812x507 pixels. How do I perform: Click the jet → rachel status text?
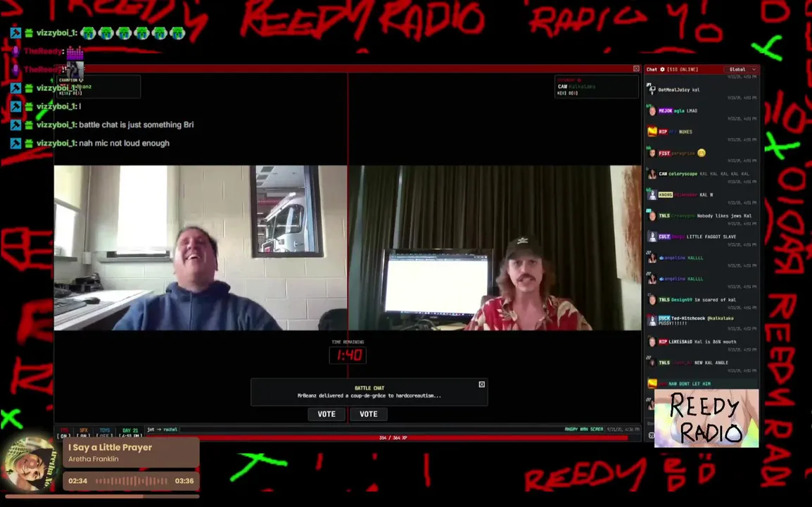click(x=162, y=430)
